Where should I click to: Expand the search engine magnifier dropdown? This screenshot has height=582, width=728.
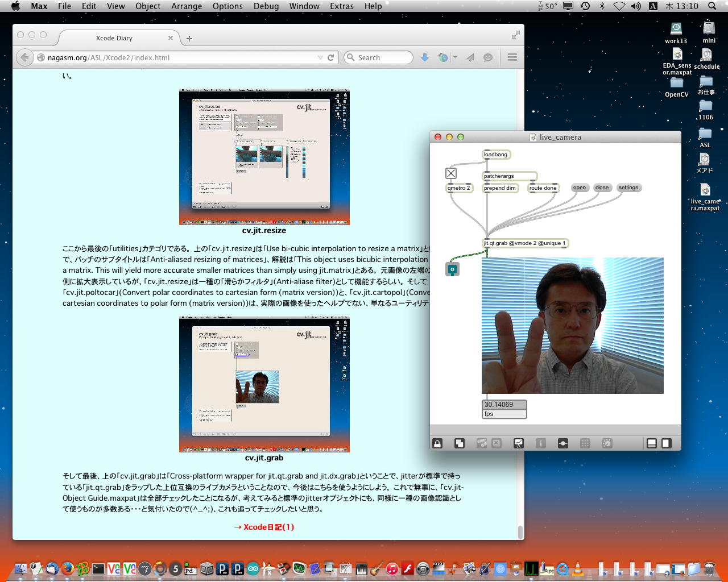click(x=351, y=57)
